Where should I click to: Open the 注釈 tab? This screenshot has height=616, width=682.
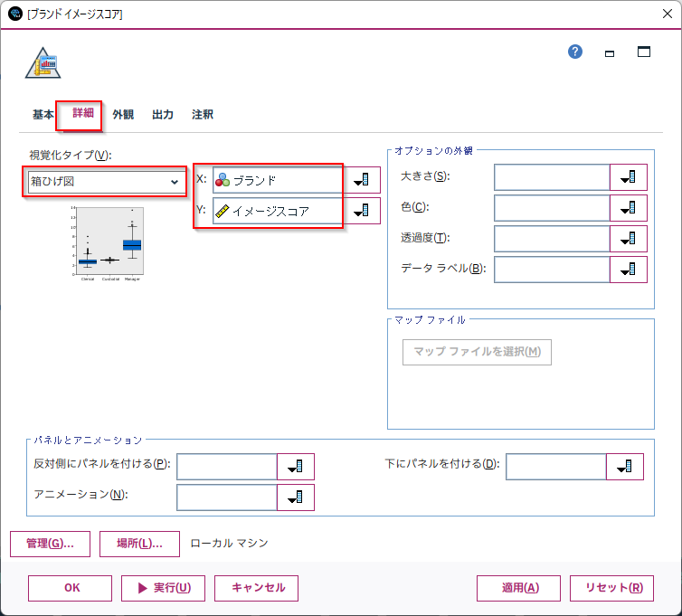tap(203, 114)
